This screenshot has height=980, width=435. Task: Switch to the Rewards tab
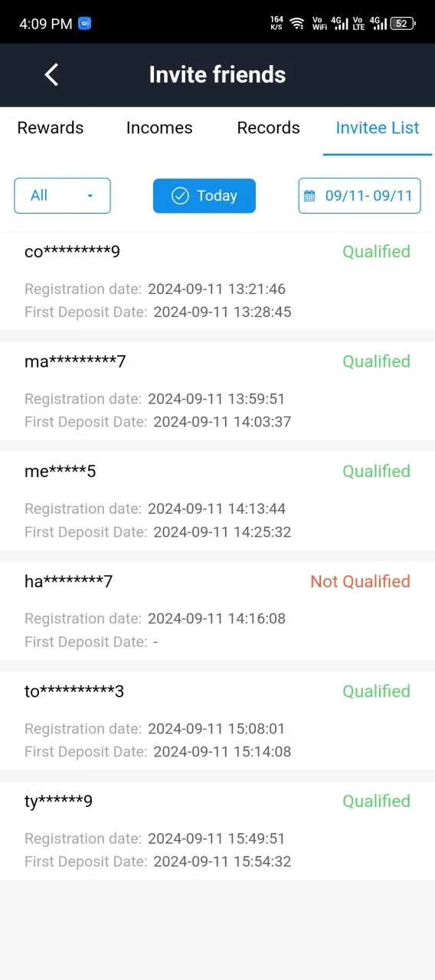pos(51,128)
